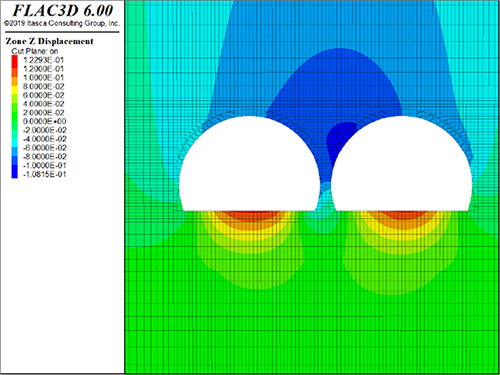500x375 pixels.
Task: Click legend value -1.0815E-01
Action: [45, 174]
